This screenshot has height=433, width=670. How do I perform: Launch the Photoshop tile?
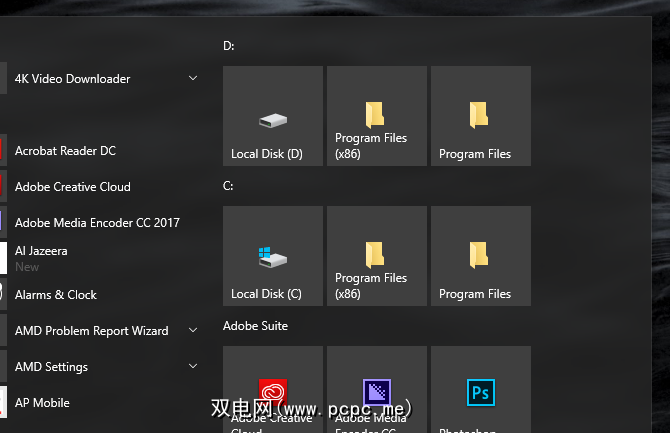481,390
